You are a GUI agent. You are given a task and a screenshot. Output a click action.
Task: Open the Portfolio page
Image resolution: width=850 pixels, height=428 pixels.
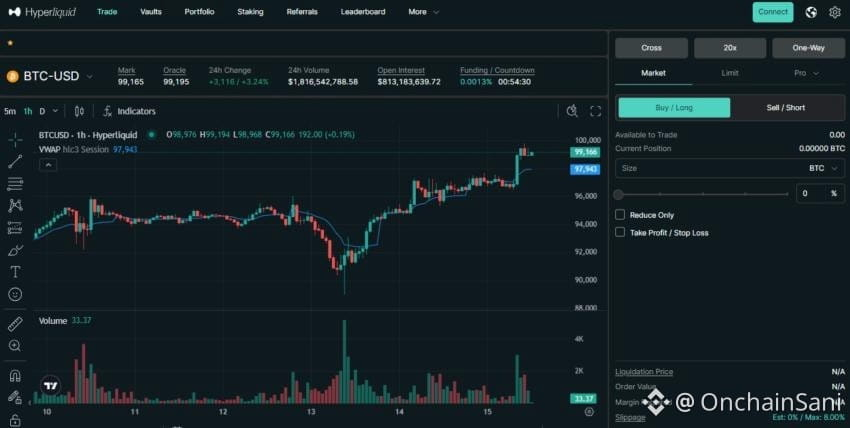coord(199,12)
